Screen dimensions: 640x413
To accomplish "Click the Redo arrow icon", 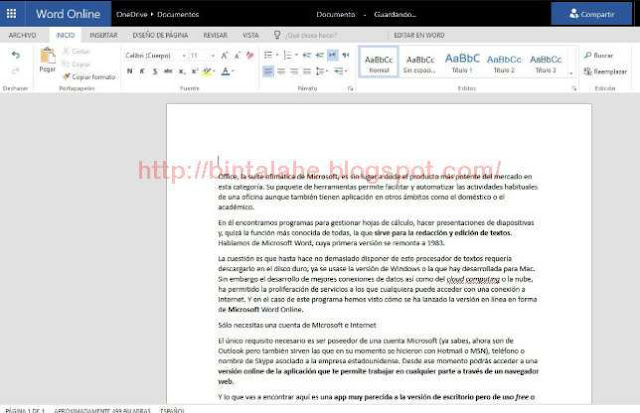I will [x=16, y=71].
